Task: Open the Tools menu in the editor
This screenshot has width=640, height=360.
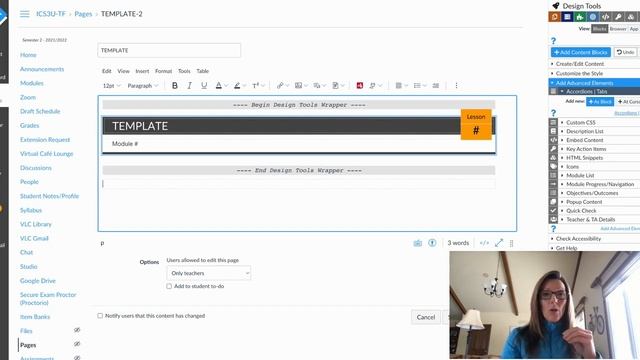Action: click(184, 71)
